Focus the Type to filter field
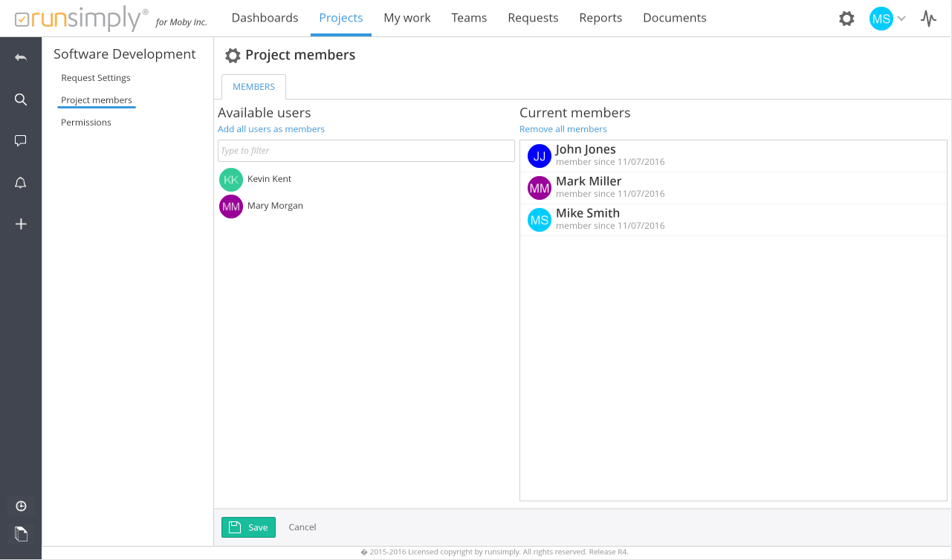 coord(366,151)
